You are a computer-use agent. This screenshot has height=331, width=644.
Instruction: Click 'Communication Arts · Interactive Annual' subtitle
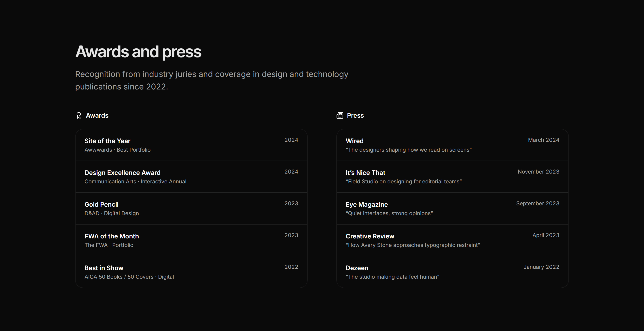coord(135,182)
